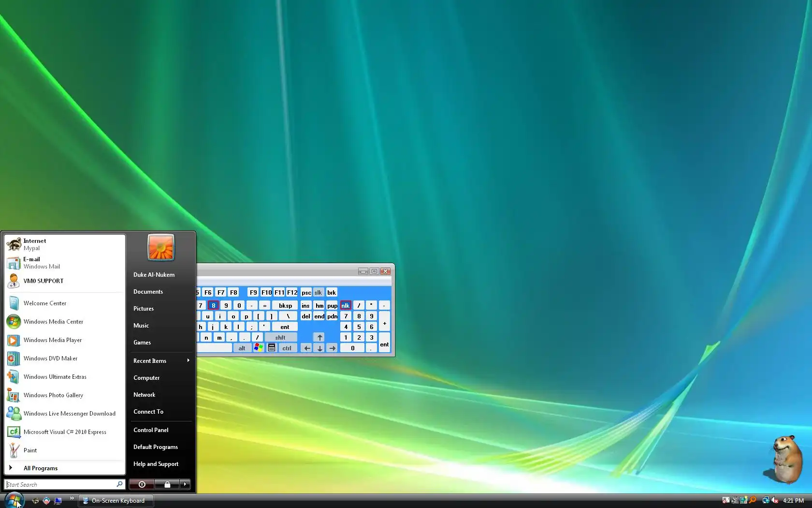
Task: Click the Start Search input box
Action: 65,484
